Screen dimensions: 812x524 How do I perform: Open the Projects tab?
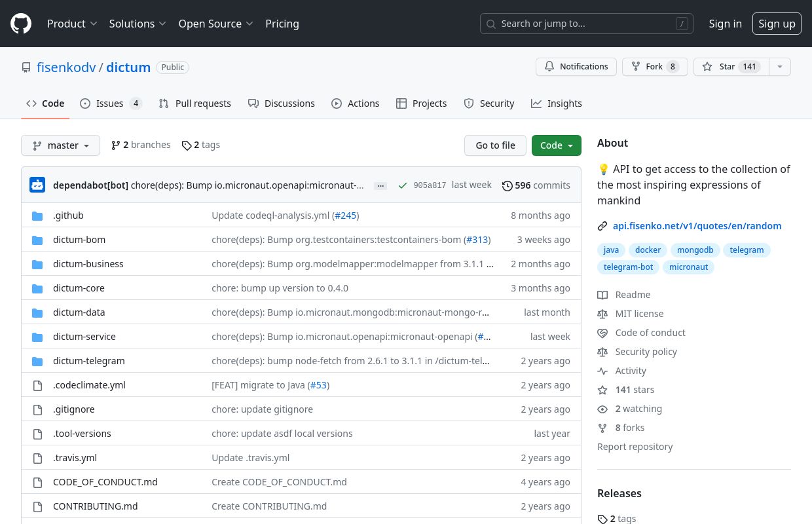pos(422,103)
